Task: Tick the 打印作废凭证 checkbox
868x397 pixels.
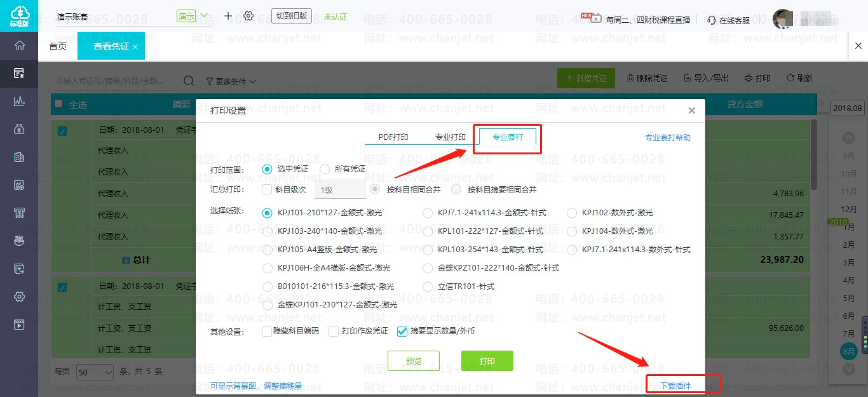Action: (x=334, y=331)
